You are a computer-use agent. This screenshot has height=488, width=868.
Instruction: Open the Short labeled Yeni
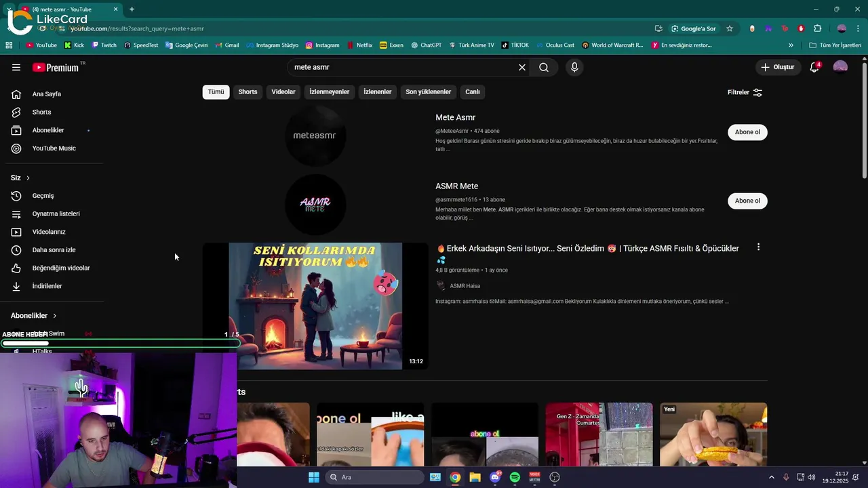point(713,434)
